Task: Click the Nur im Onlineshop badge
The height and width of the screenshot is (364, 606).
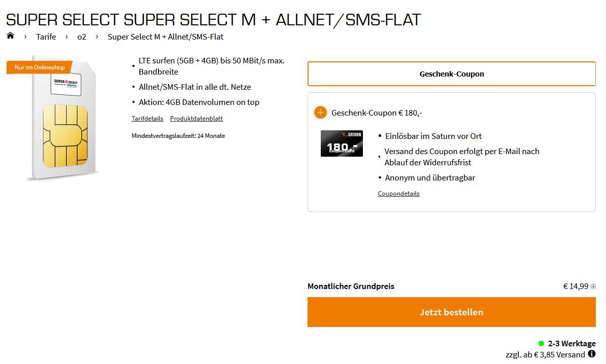Action: 40,67
